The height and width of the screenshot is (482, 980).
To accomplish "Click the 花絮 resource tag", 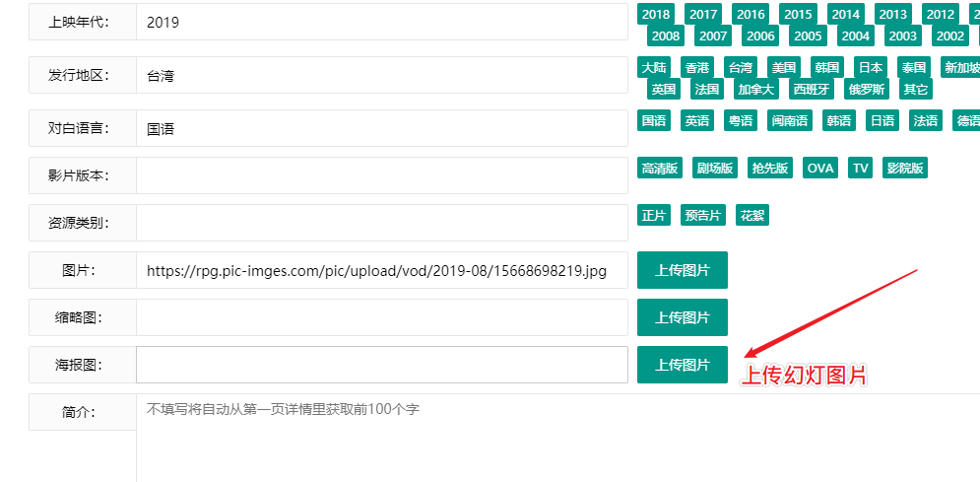I will point(752,215).
